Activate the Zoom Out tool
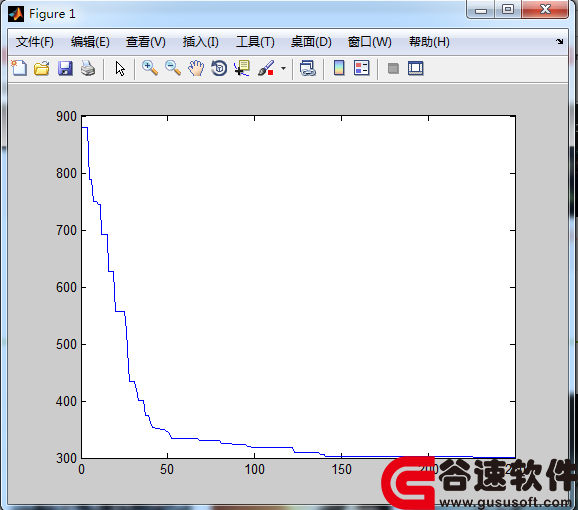The height and width of the screenshot is (510, 578). (x=173, y=68)
